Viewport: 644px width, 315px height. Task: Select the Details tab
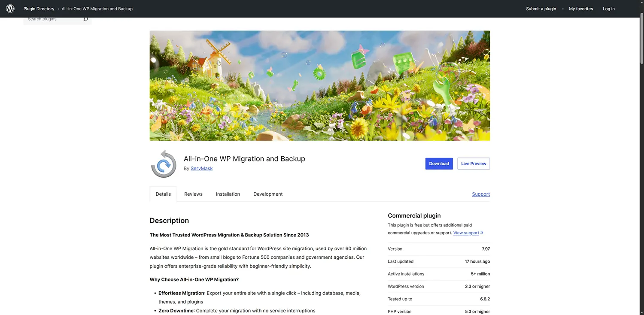tap(163, 194)
